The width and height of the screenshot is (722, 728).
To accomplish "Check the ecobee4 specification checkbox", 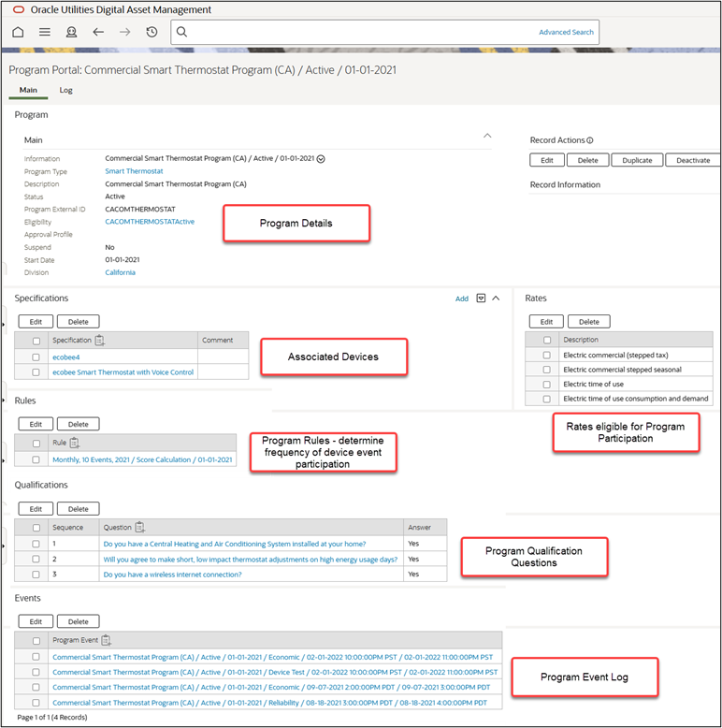I will [x=36, y=357].
